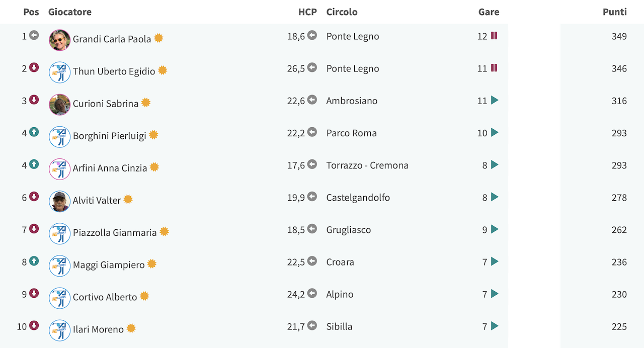Click the play triangle next to Curioni Sabrina's 11 gare

point(495,100)
